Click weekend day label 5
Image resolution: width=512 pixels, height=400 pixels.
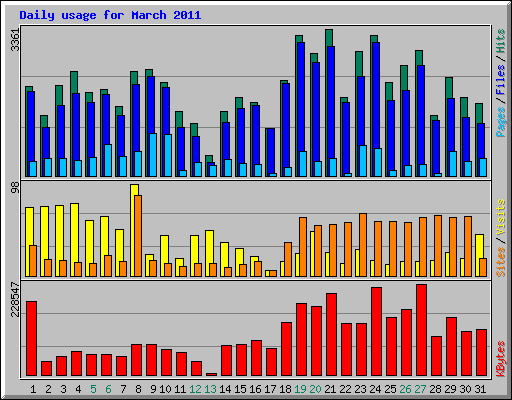[93, 389]
